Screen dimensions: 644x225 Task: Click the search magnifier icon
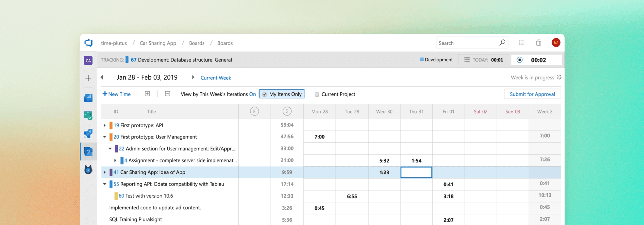502,43
